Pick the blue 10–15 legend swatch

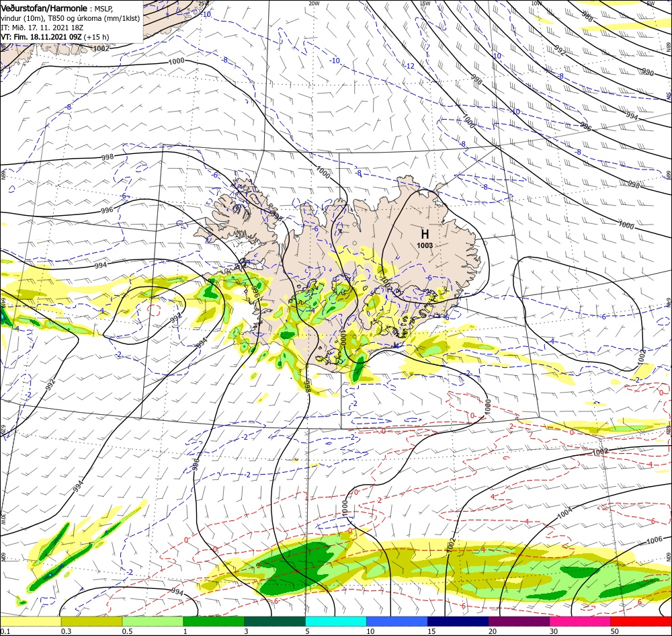coord(397,621)
